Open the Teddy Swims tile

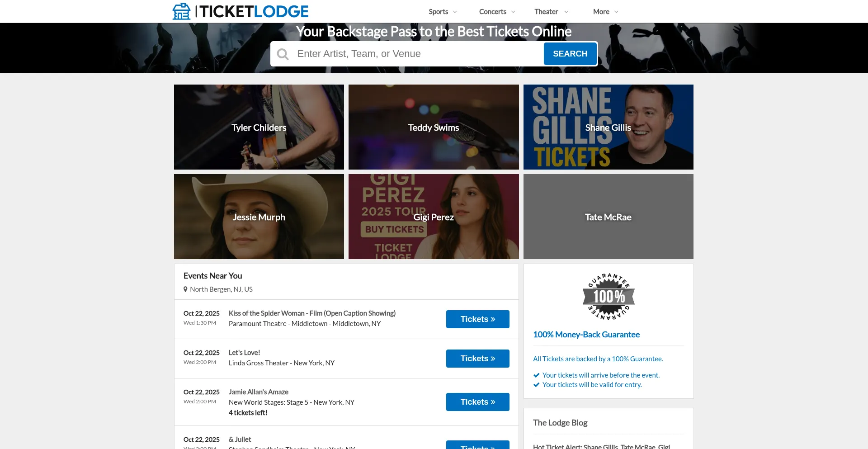click(x=434, y=127)
